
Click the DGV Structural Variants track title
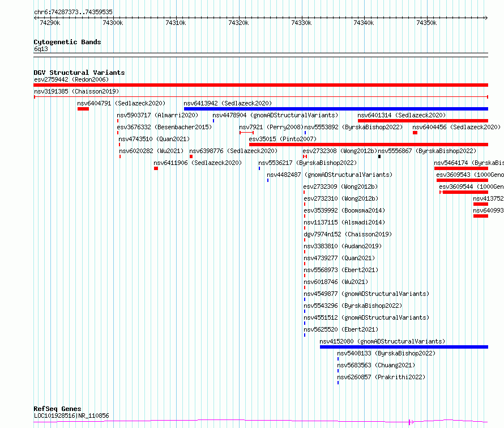79,73
